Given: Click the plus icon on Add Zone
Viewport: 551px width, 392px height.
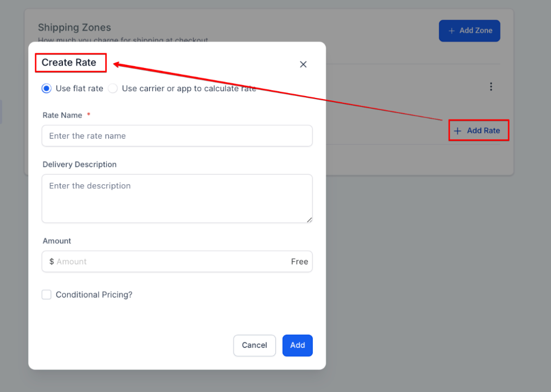Looking at the screenshot, I should click(452, 31).
